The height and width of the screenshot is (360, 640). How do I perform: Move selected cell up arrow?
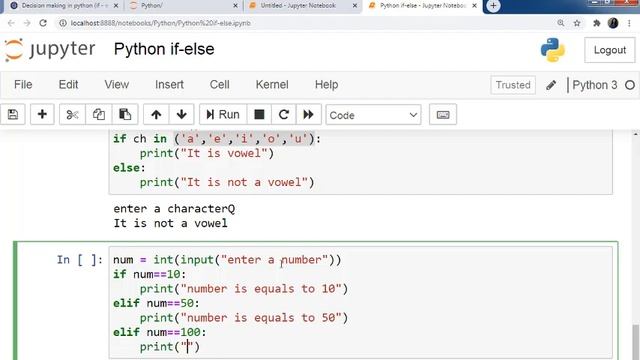coord(156,115)
